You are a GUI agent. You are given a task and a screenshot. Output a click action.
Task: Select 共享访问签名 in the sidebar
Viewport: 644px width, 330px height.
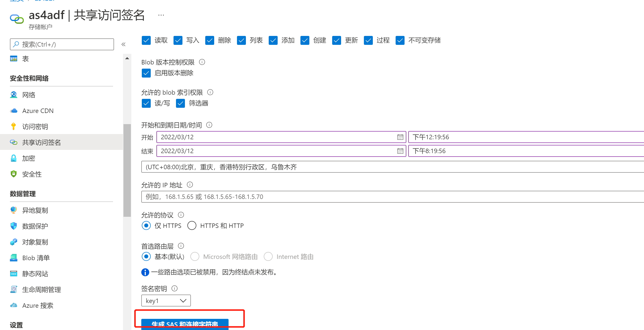pyautogui.click(x=41, y=142)
